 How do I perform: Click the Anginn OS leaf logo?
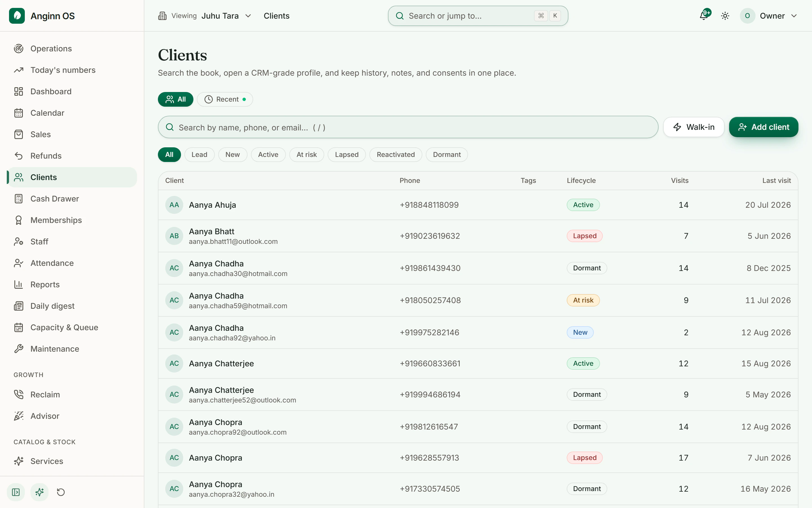pos(17,16)
